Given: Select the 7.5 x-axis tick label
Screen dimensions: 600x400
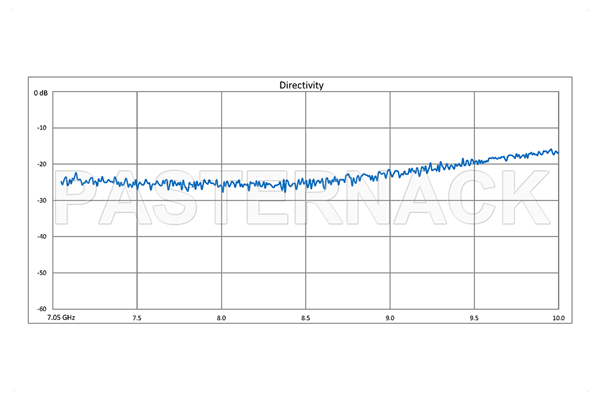Looking at the screenshot, I should [x=137, y=318].
